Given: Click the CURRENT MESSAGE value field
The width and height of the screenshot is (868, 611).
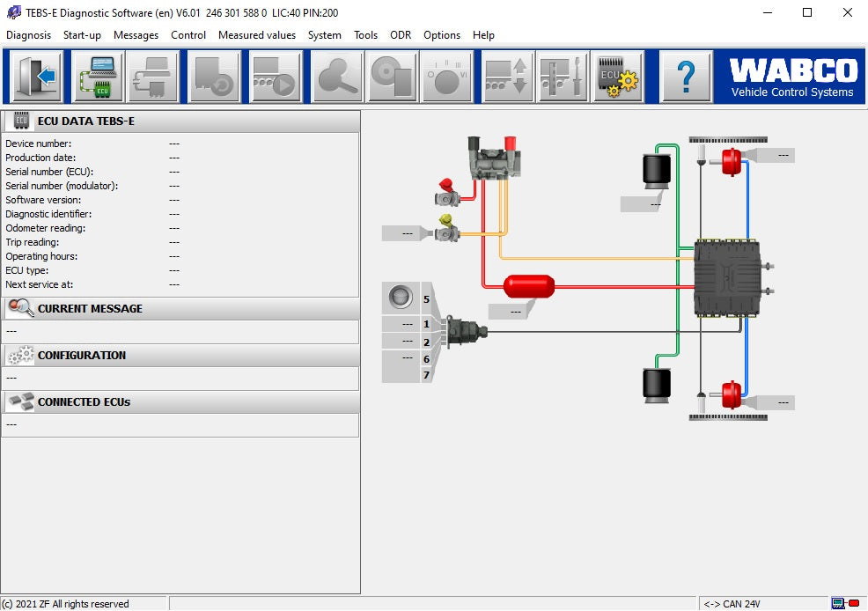Looking at the screenshot, I should click(180, 332).
